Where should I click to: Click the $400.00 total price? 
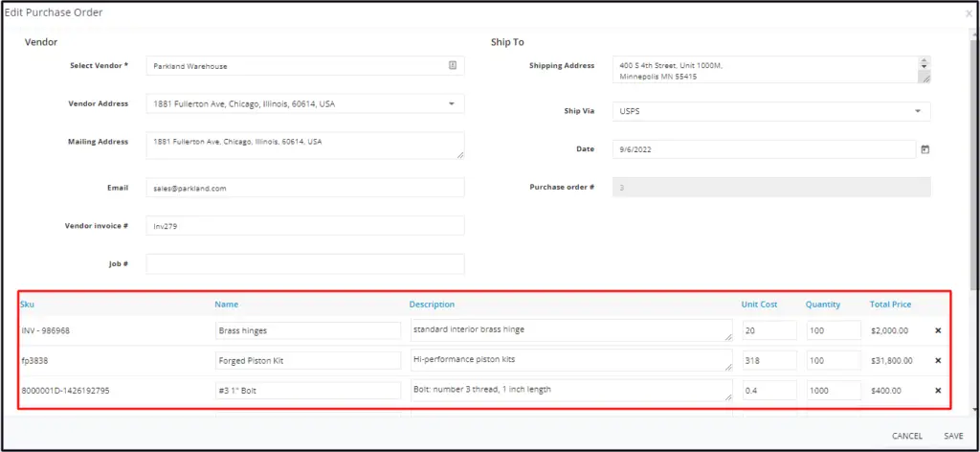point(886,391)
